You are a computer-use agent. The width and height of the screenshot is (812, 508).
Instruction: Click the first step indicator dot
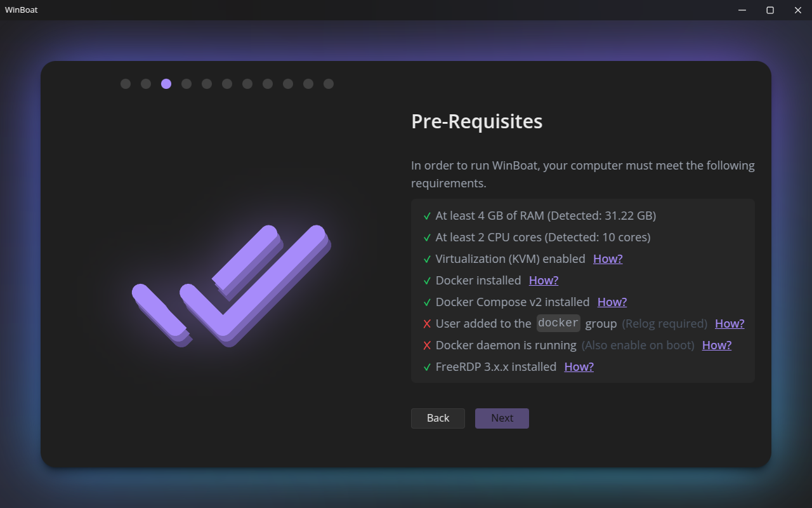(126, 84)
